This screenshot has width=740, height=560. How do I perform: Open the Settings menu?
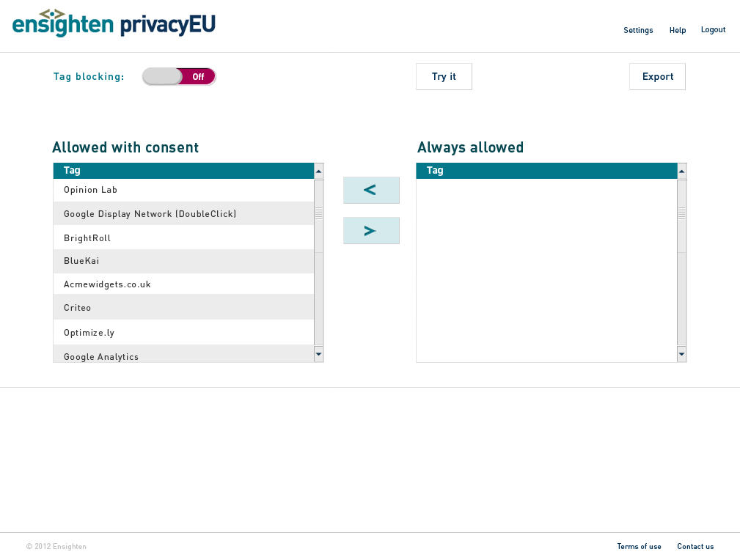(x=638, y=30)
